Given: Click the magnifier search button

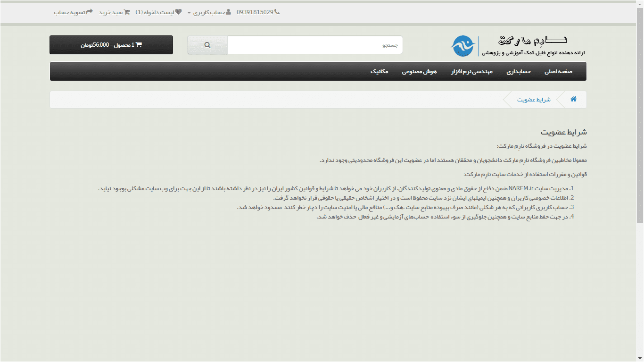Looking at the screenshot, I should point(207,45).
